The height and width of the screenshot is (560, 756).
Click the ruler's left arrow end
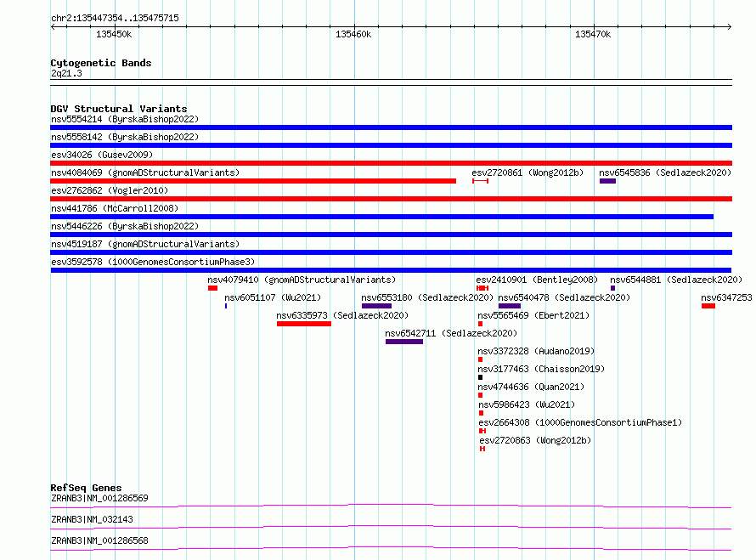click(x=53, y=26)
